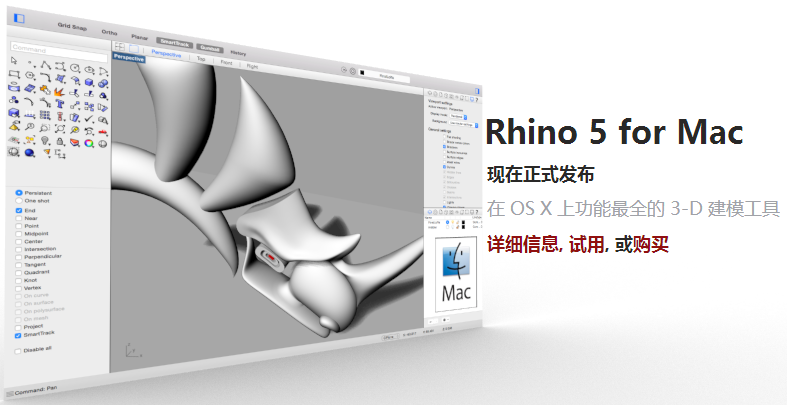Switch to four-viewport layout icon
787x405 pixels.
[x=121, y=47]
